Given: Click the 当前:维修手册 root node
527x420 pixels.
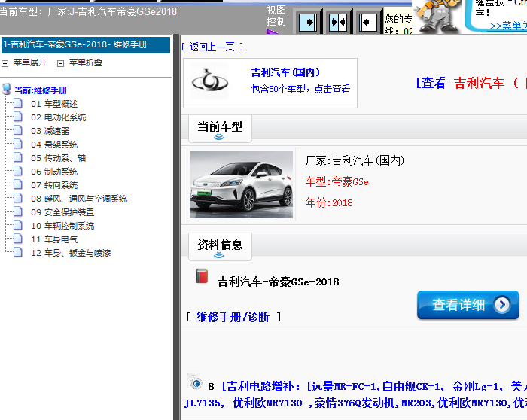Looking at the screenshot, I should 41,90.
